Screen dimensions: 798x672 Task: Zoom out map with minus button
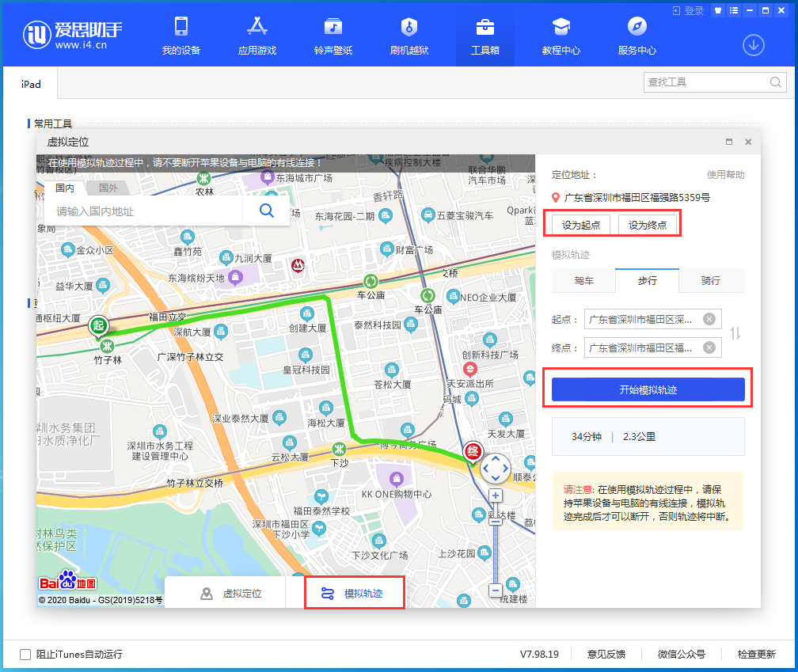[x=496, y=590]
